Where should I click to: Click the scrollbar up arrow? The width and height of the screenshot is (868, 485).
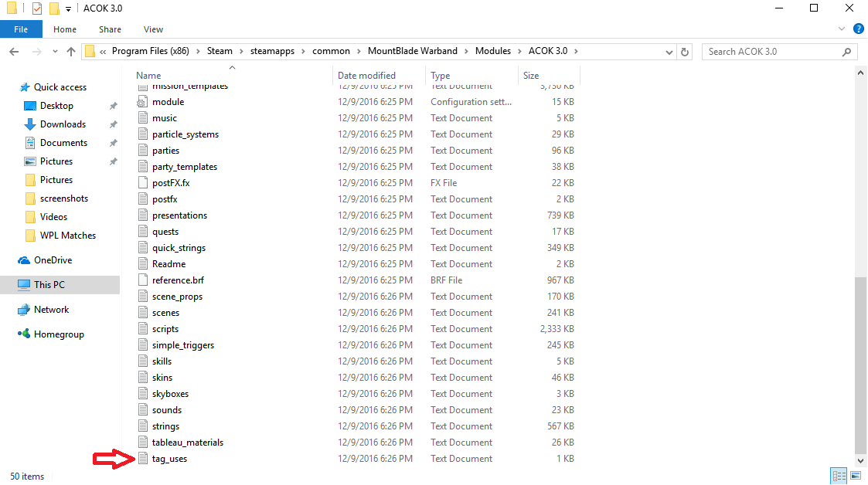click(860, 73)
